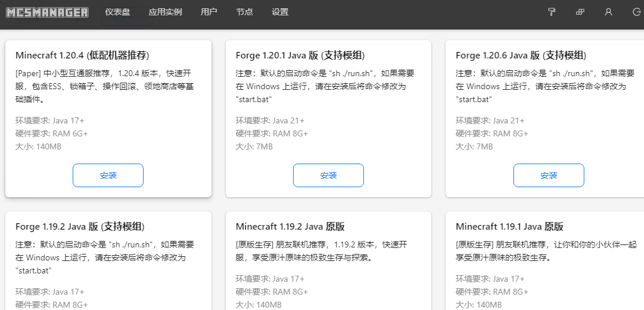Open the user profile icon
644x310 pixels.
609,12
